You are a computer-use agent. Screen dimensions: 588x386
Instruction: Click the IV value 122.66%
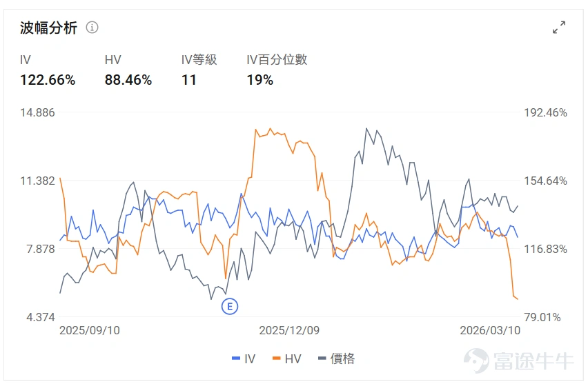point(48,80)
